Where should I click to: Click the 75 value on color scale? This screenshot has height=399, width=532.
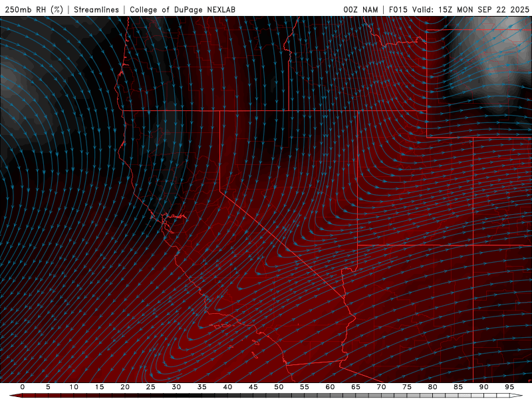click(x=407, y=387)
